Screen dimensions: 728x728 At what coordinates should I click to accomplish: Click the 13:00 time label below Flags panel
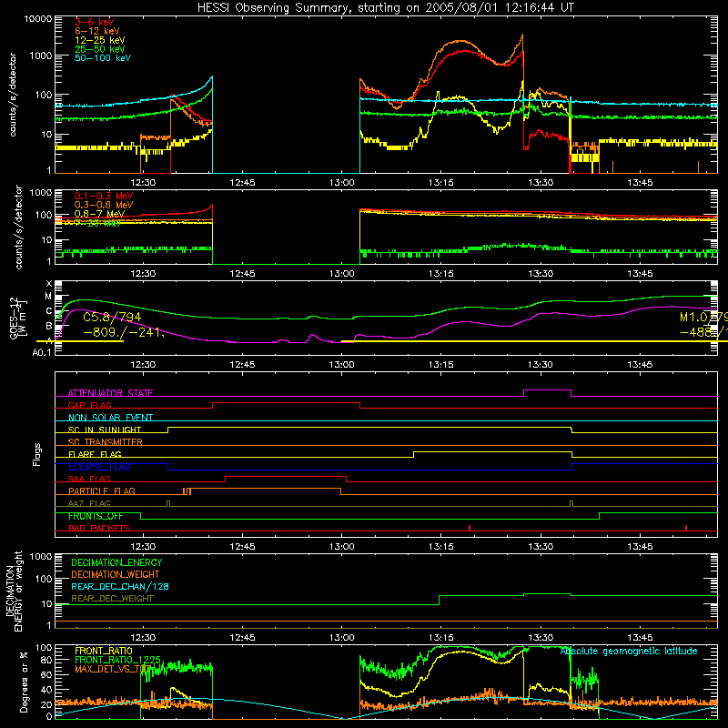coord(342,547)
